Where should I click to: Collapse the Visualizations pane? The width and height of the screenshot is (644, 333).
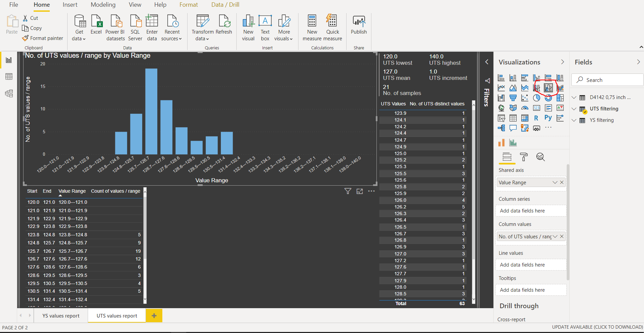[563, 62]
